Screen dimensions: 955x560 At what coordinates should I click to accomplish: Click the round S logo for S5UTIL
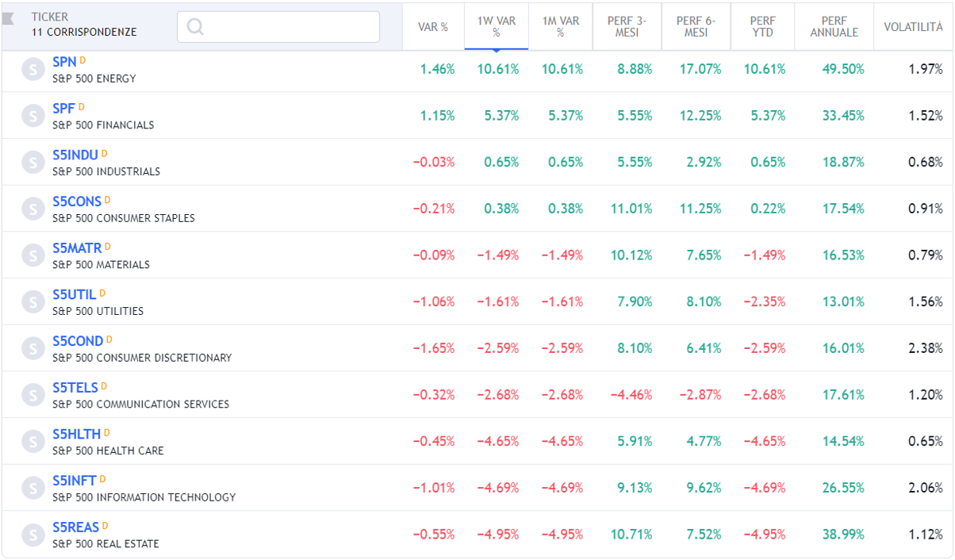click(x=33, y=302)
